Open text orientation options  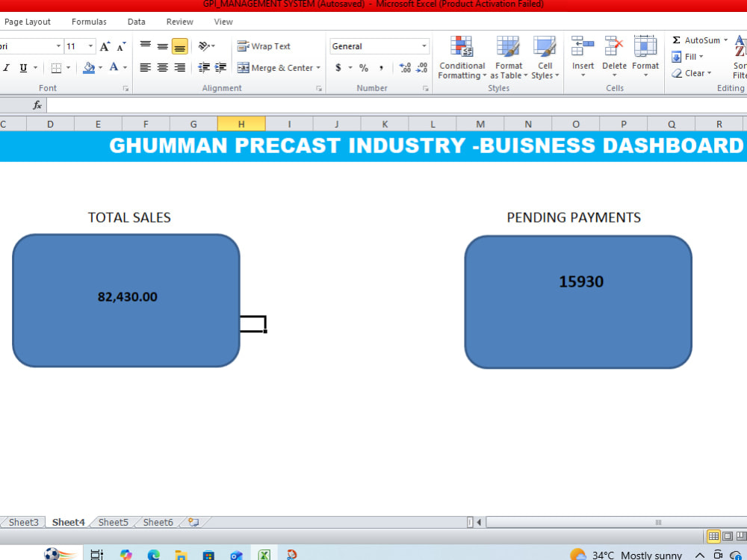click(x=206, y=46)
